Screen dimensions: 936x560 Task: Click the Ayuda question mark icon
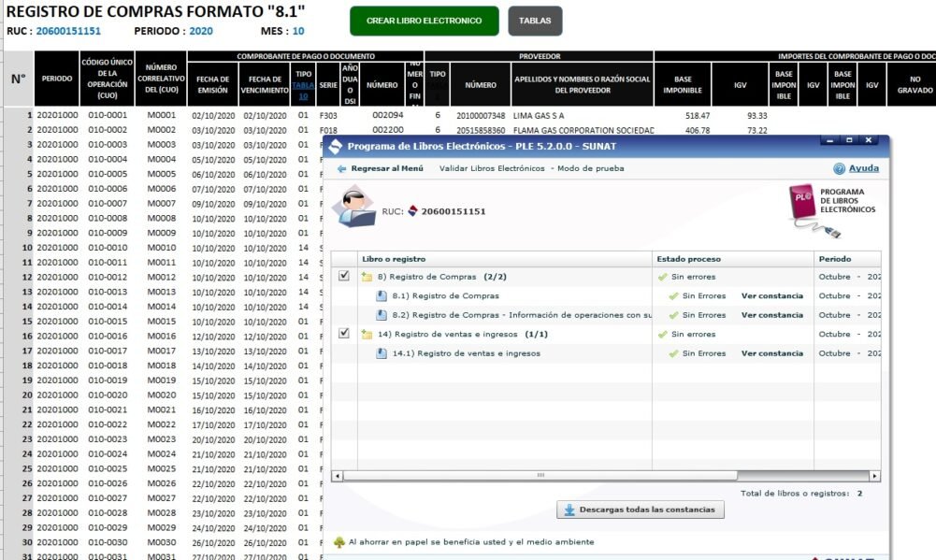coord(840,169)
